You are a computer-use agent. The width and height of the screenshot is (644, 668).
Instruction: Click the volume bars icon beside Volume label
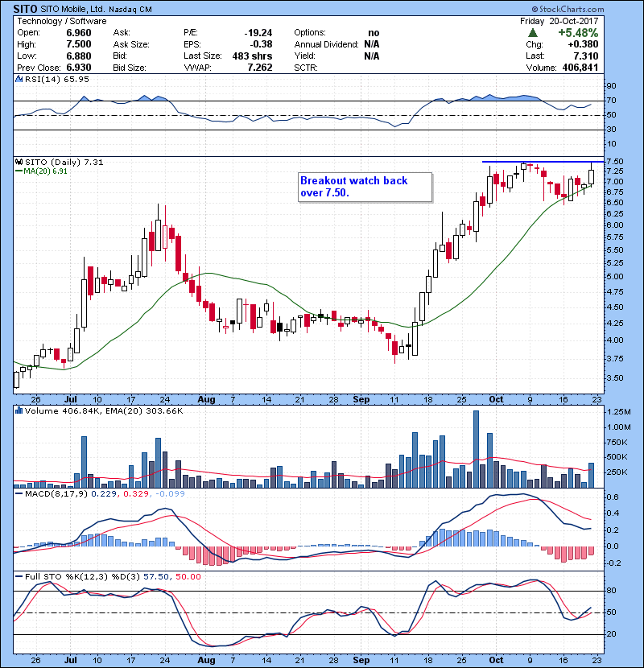[19, 410]
